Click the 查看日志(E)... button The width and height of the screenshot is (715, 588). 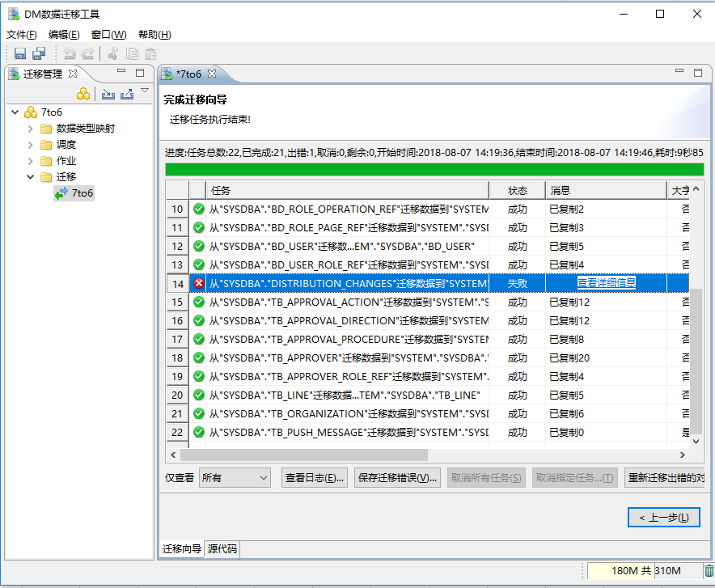pos(315,478)
